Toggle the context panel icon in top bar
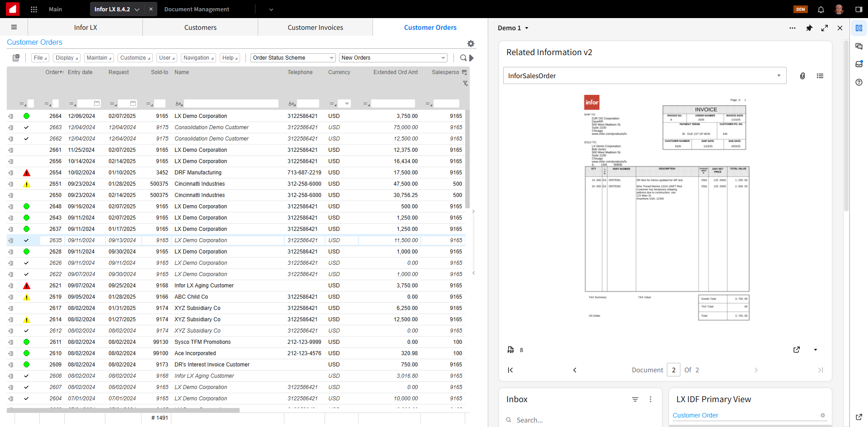This screenshot has height=427, width=868. 859,9
